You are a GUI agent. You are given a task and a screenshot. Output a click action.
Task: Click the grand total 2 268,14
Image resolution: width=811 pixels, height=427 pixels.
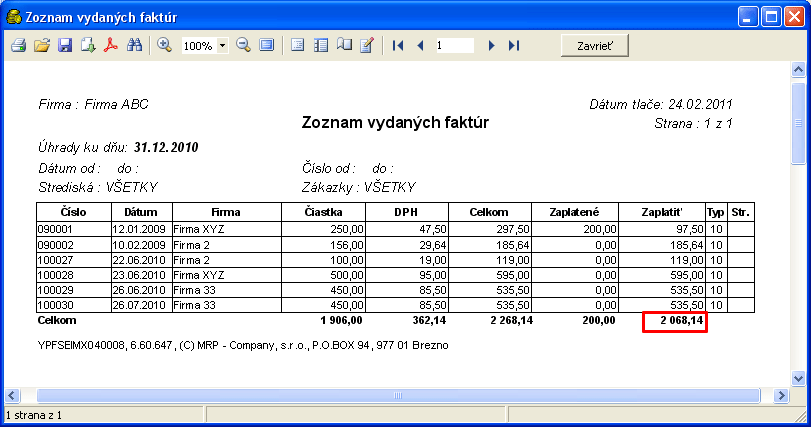point(512,321)
